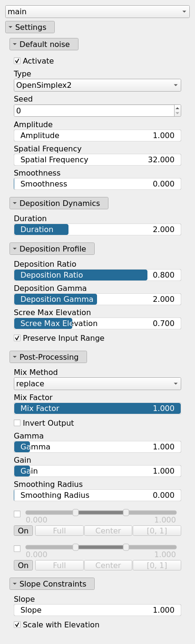Image resolution: width=195 pixels, height=644 pixels.
Task: Enable the first range slider checkbox
Action: click(17, 513)
